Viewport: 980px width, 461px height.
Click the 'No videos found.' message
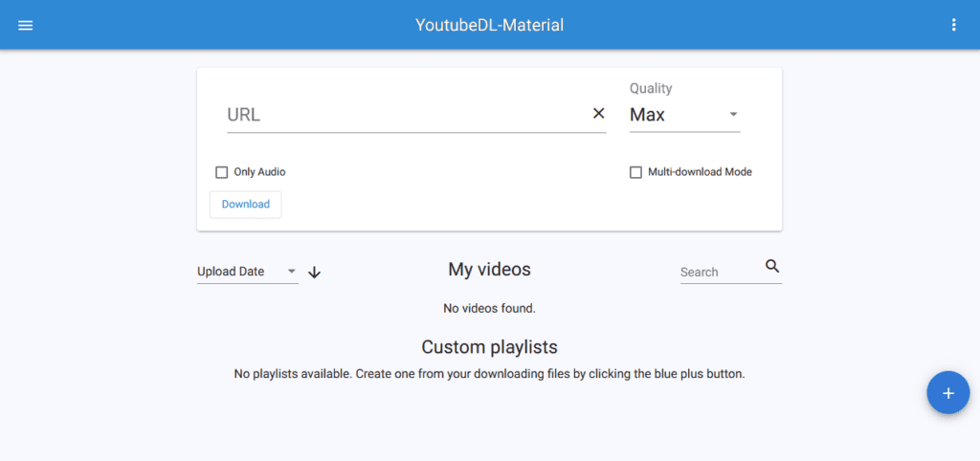489,308
